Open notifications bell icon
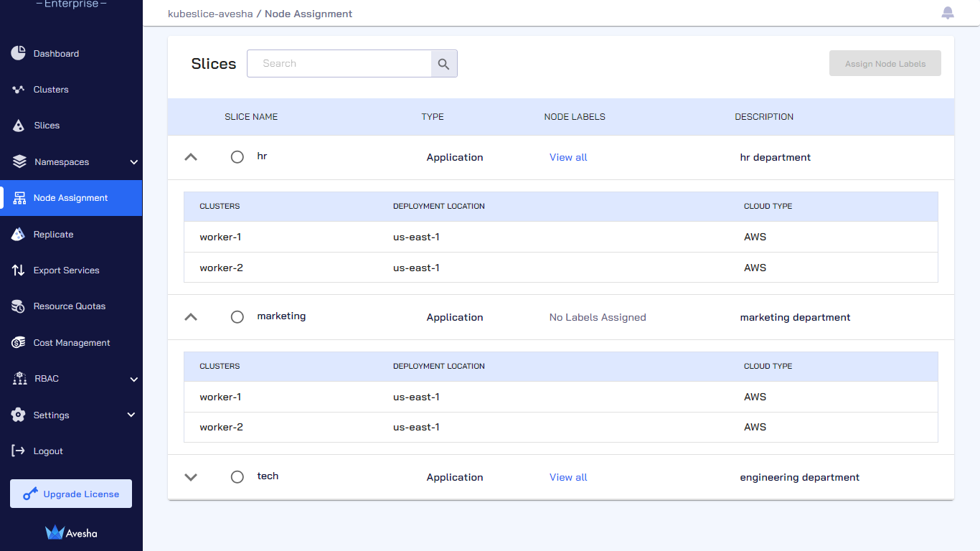Viewport: 980px width, 551px height. click(948, 13)
